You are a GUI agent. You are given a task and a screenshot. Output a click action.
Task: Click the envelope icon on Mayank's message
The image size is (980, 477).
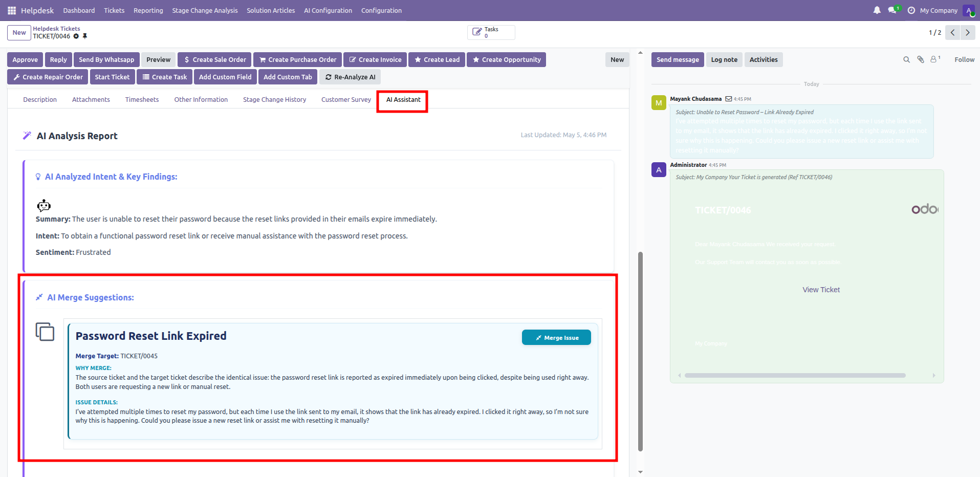click(728, 99)
